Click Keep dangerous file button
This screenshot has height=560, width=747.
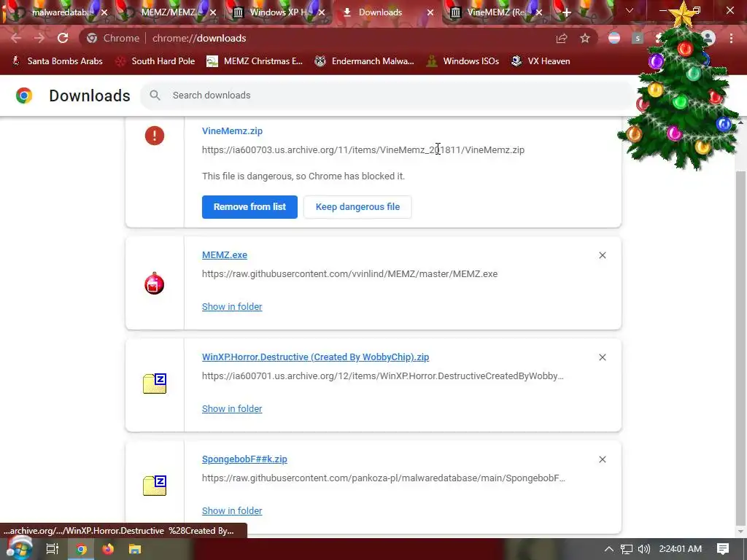coord(357,206)
